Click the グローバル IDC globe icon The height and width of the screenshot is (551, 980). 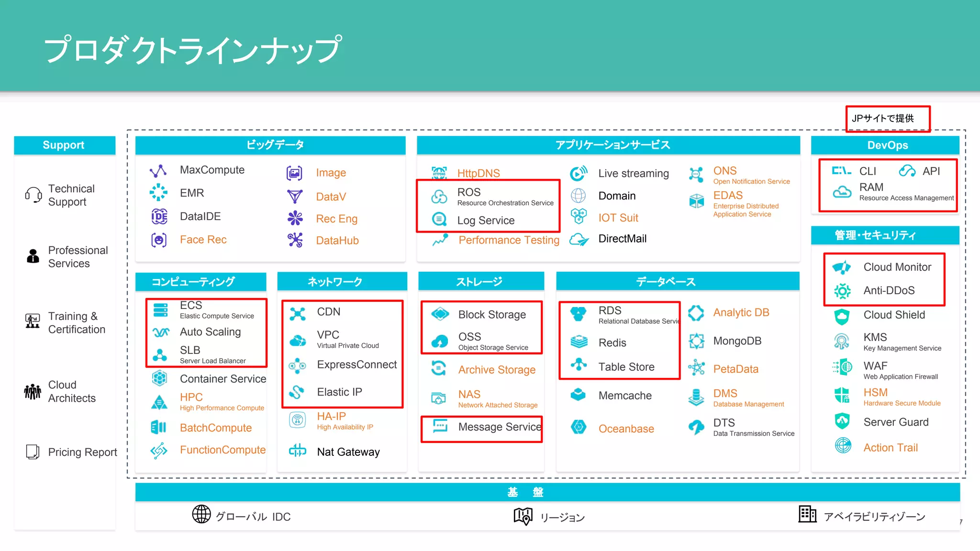(201, 514)
